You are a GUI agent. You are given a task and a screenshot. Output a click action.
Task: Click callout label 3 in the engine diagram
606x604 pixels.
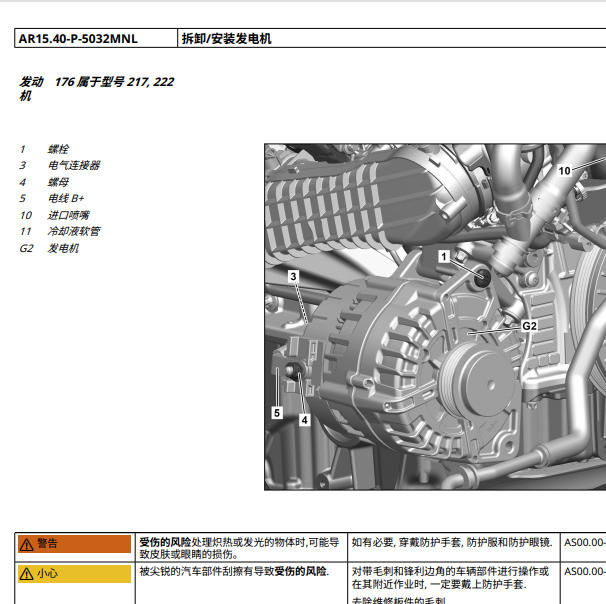(293, 276)
